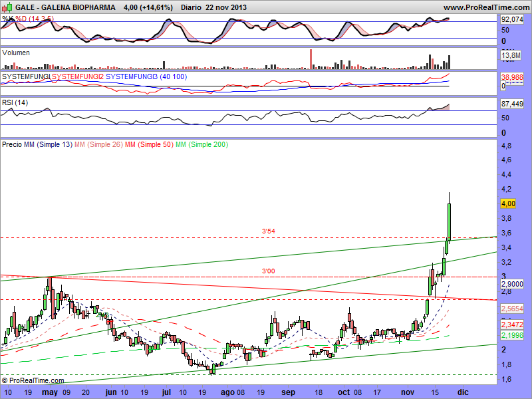This screenshot has width=532, height=399.
Task: Click the Diario 22 nov 2013 timeframe label
Action: (213, 7)
